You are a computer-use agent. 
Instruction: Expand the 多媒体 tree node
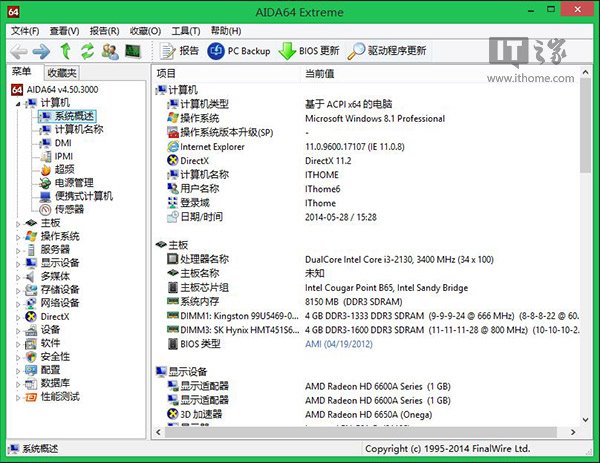coord(18,277)
